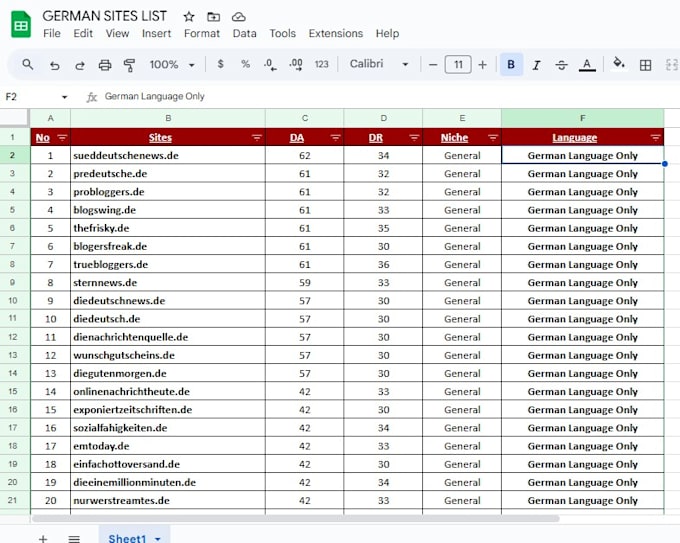Toggle strikethrough formatting
680x543 pixels.
coord(561,65)
